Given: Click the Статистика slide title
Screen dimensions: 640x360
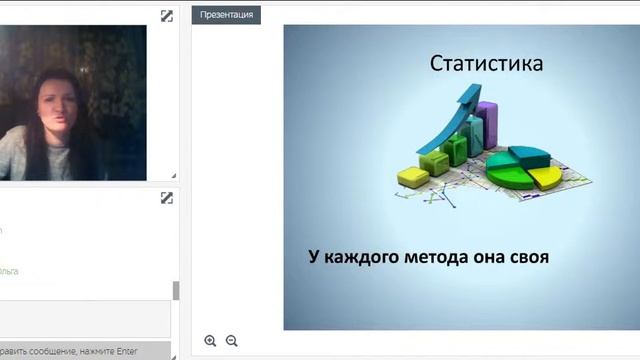Looking at the screenshot, I should (487, 64).
